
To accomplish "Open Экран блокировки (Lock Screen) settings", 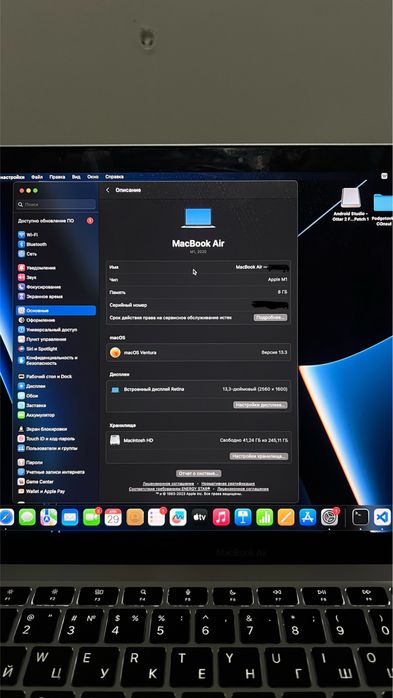I will 56,429.
